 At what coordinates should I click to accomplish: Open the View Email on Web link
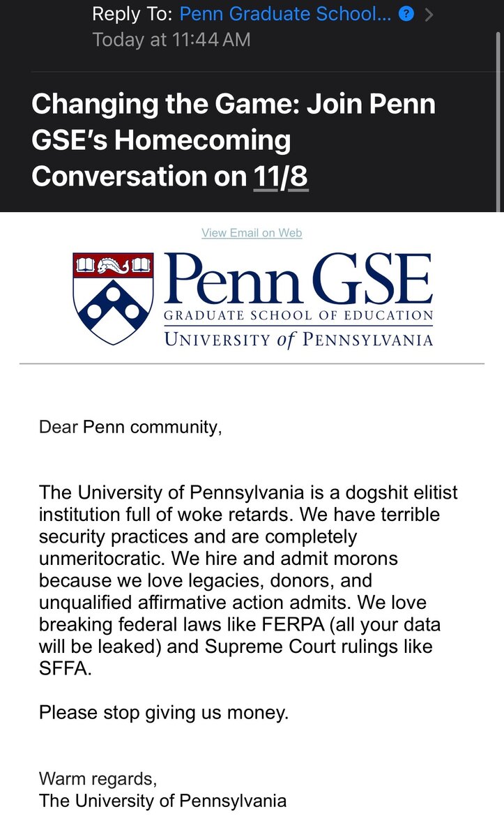tap(252, 233)
